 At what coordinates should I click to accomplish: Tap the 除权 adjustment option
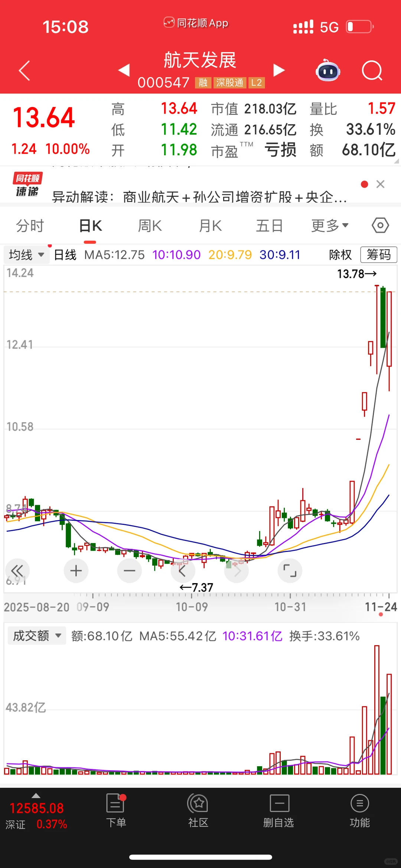[x=340, y=255]
